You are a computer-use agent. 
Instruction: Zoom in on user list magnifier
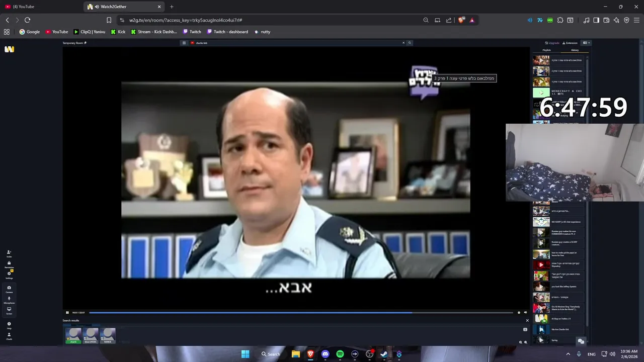tap(521, 342)
